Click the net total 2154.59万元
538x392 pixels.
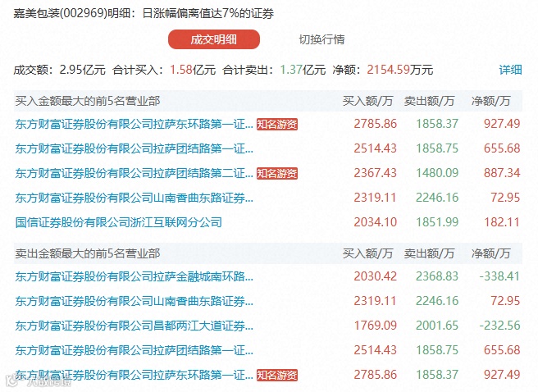[400, 70]
